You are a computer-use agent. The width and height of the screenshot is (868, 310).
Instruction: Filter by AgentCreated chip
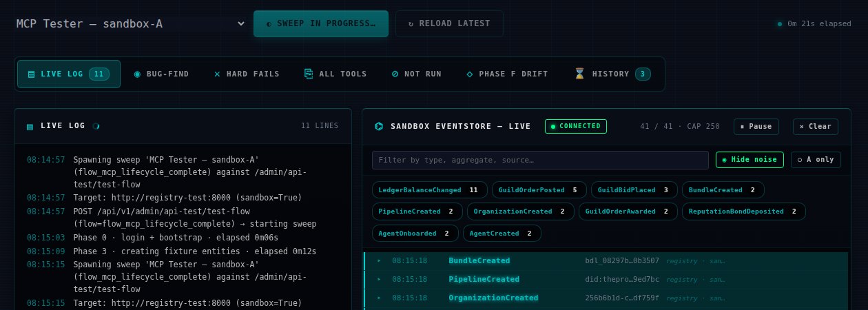[x=502, y=234]
